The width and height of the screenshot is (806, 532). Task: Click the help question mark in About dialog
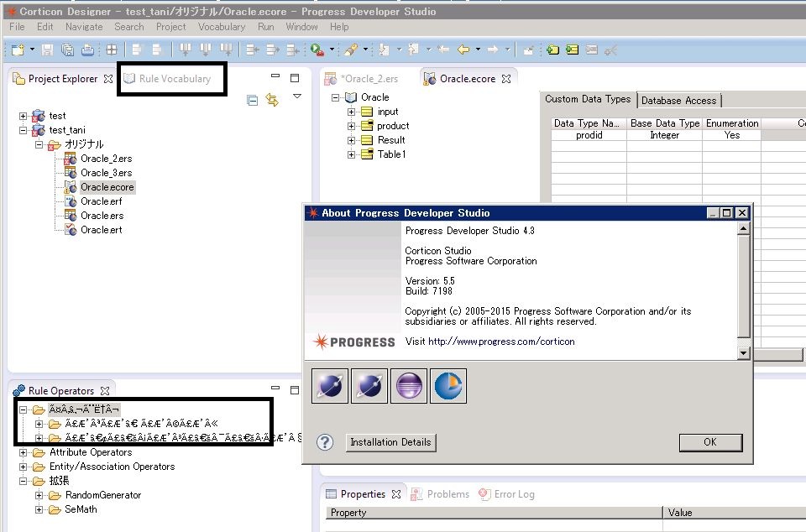tap(325, 442)
